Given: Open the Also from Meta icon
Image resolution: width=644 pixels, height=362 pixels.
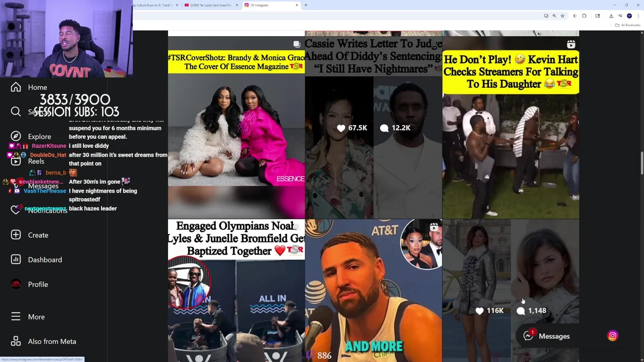Looking at the screenshot, I should (16, 341).
